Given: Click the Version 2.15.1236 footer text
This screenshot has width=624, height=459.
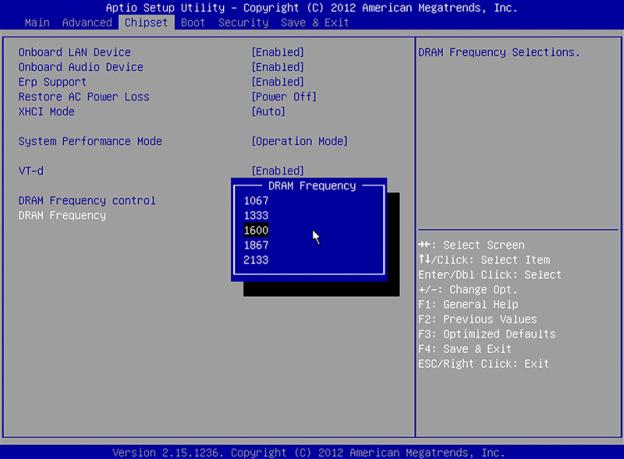Looking at the screenshot, I should coord(308,453).
